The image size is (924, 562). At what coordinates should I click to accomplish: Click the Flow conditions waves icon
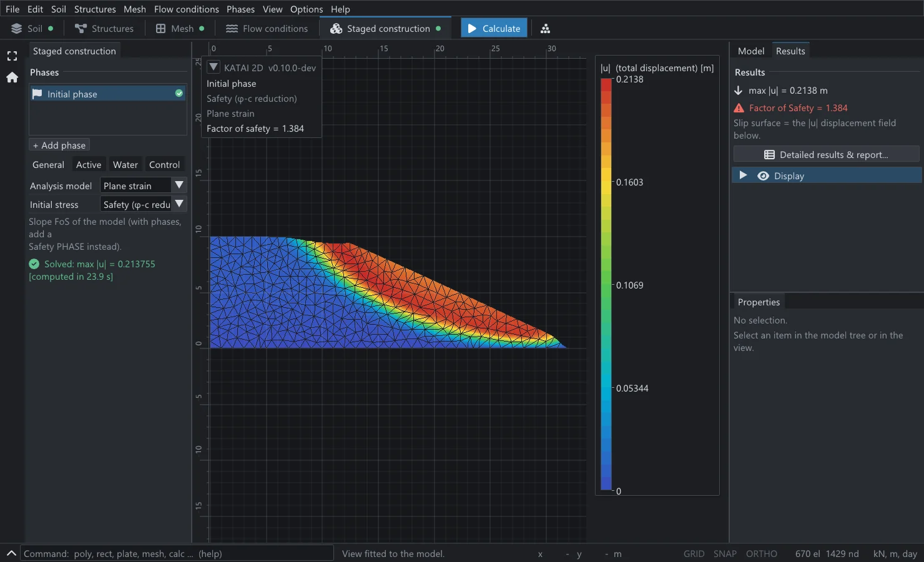(x=232, y=29)
